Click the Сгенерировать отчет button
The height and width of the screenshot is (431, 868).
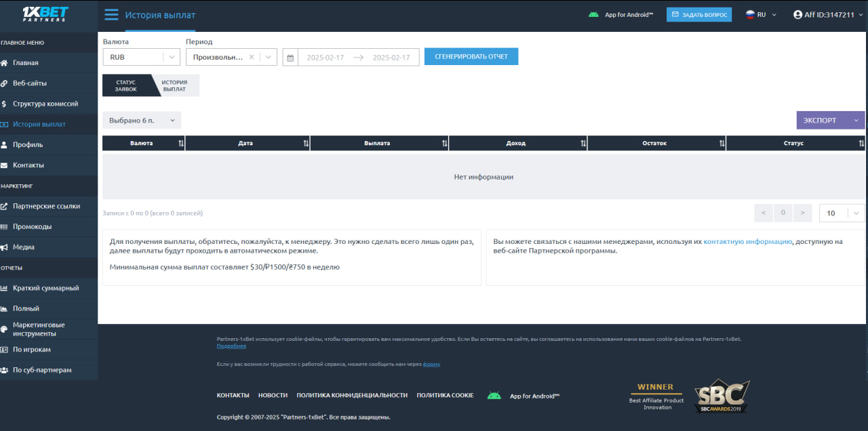coord(471,57)
